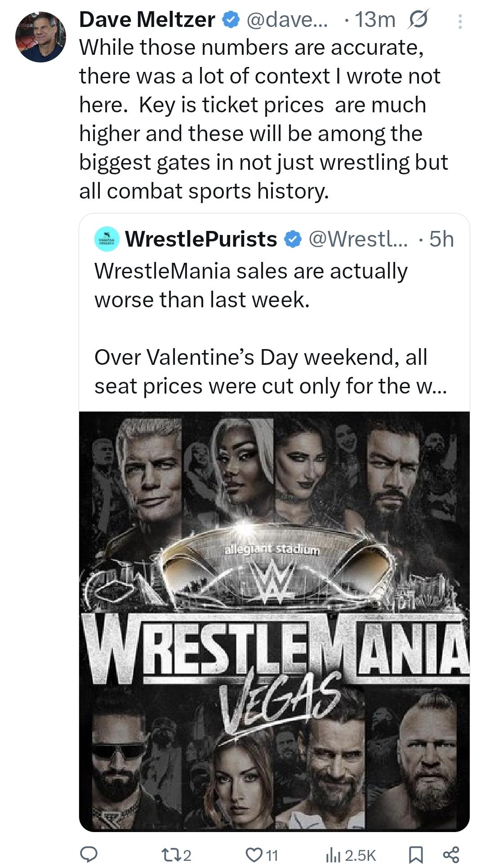
Task: Tap the WrestlePurists account name
Action: coord(201,239)
